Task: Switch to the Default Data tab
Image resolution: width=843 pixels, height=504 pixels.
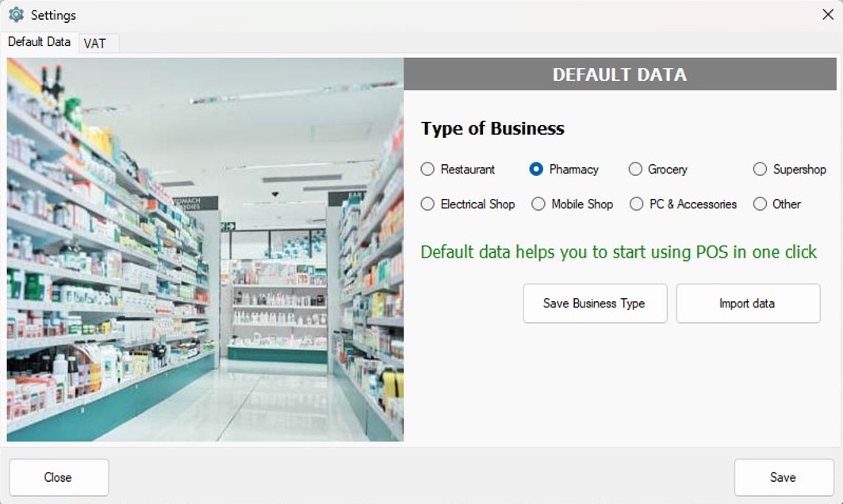Action: (39, 42)
